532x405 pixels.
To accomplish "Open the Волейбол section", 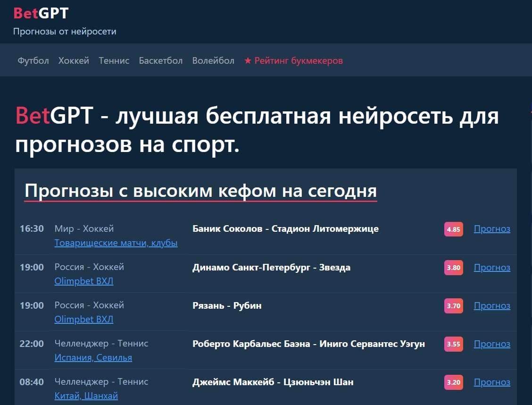I will click(213, 60).
